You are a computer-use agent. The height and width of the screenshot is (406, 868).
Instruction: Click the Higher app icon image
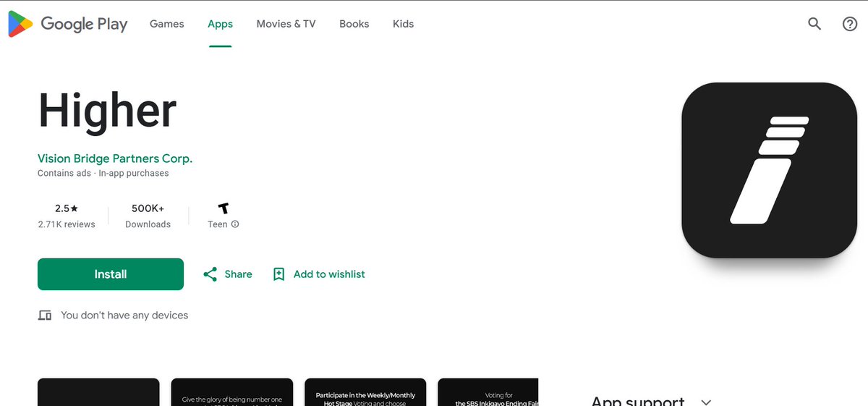click(769, 170)
